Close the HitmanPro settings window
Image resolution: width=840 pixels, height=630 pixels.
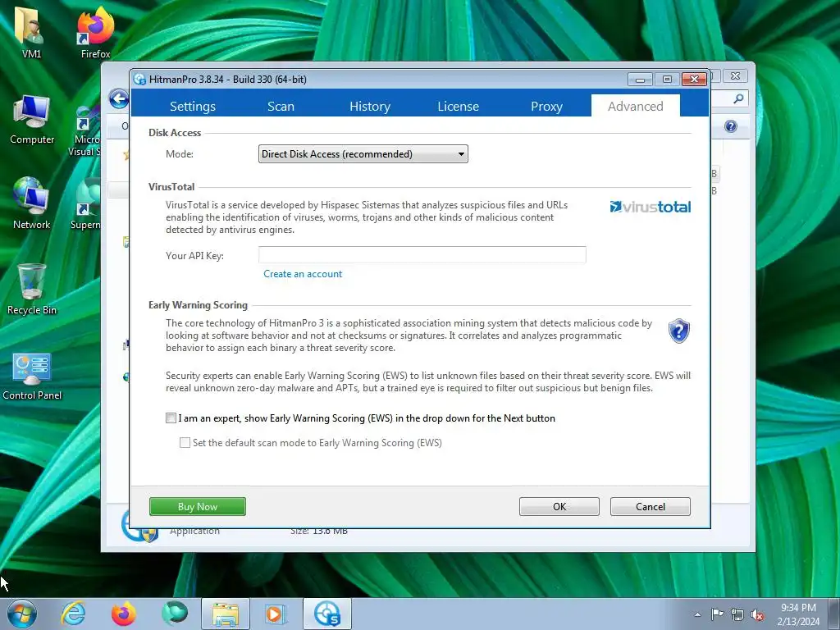[x=694, y=80]
